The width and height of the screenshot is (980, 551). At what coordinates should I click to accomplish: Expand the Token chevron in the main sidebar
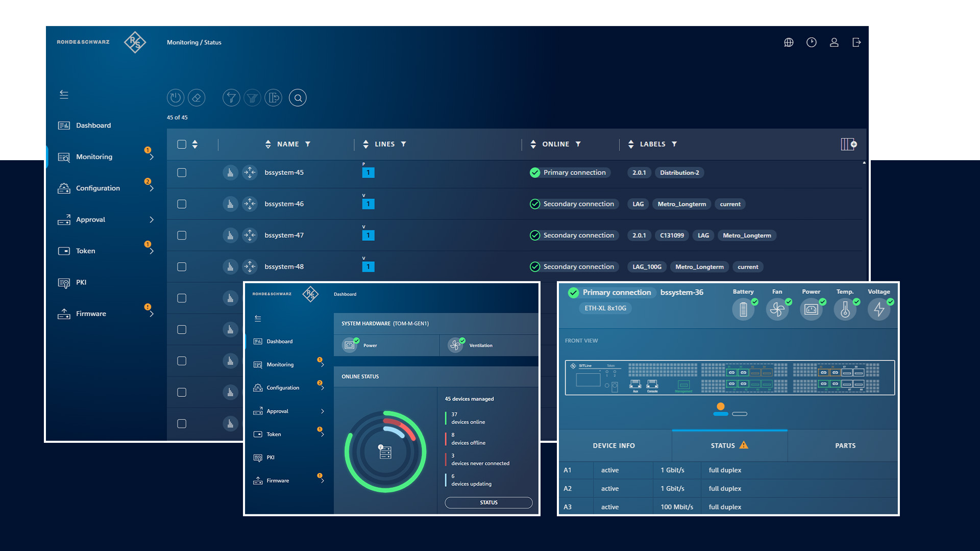152,251
